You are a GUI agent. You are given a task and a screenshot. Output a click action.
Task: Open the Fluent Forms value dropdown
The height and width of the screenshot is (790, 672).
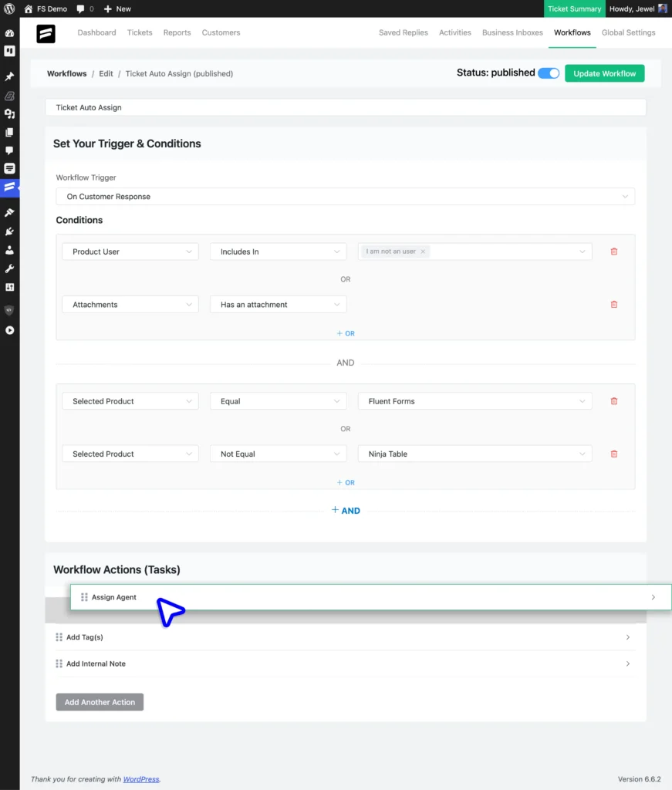tap(475, 401)
